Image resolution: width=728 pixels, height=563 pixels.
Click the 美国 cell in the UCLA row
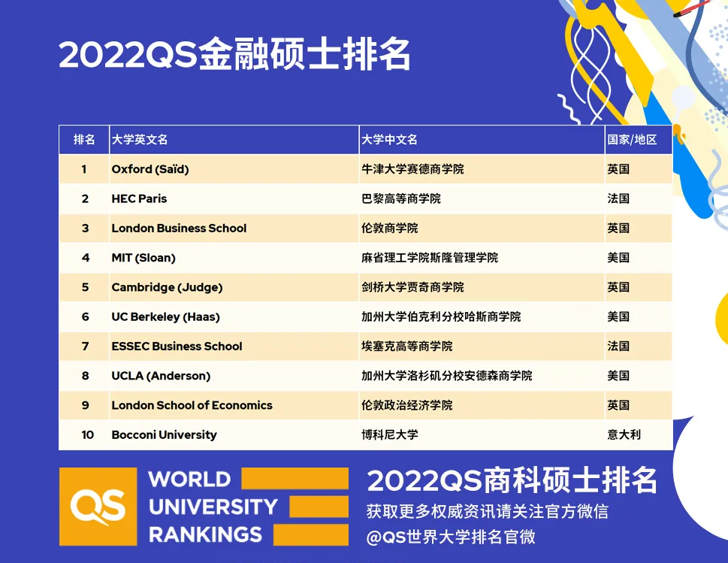coord(639,376)
